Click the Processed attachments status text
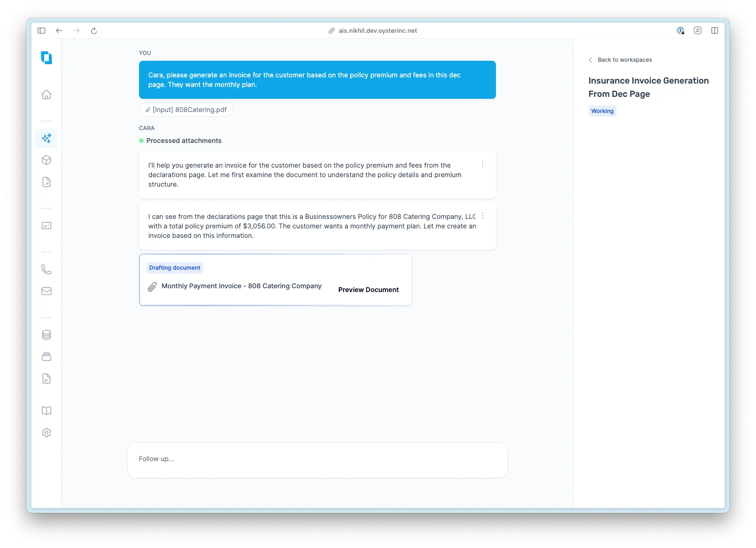 tap(184, 141)
